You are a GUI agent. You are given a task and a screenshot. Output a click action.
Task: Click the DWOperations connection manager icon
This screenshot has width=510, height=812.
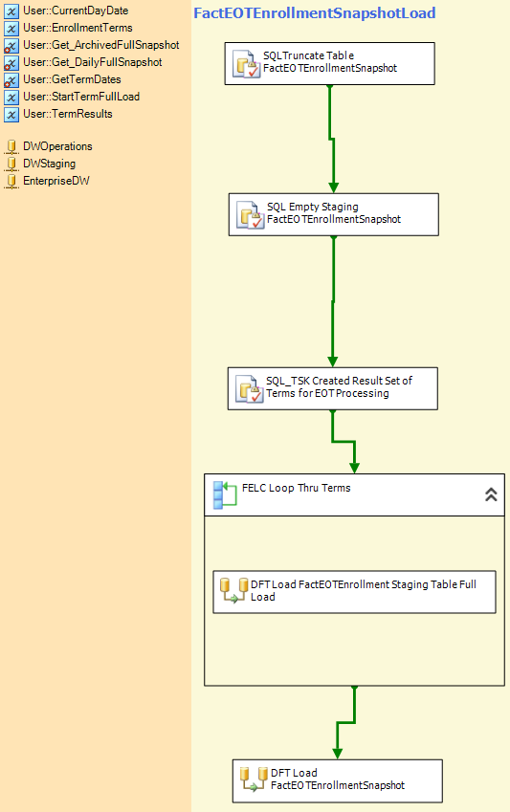pos(11,147)
